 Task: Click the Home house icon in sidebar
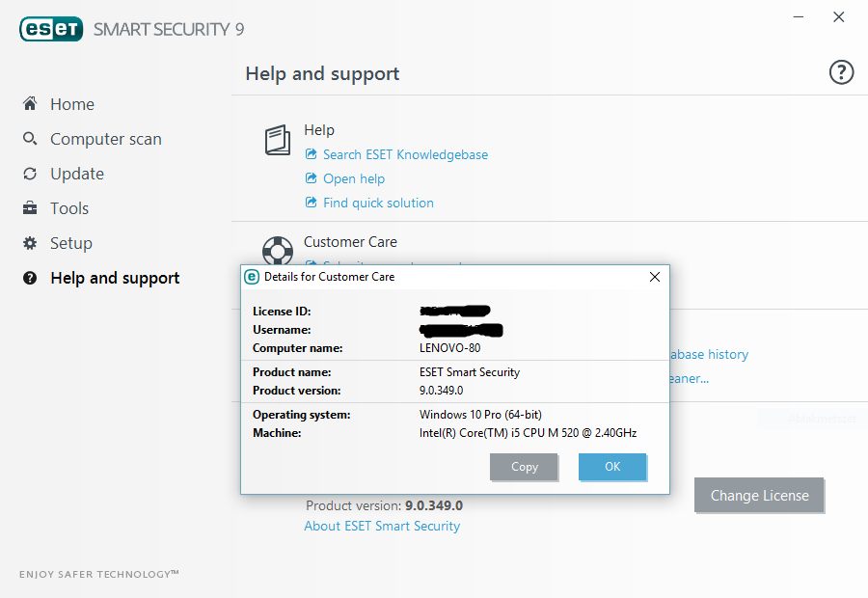(x=30, y=104)
